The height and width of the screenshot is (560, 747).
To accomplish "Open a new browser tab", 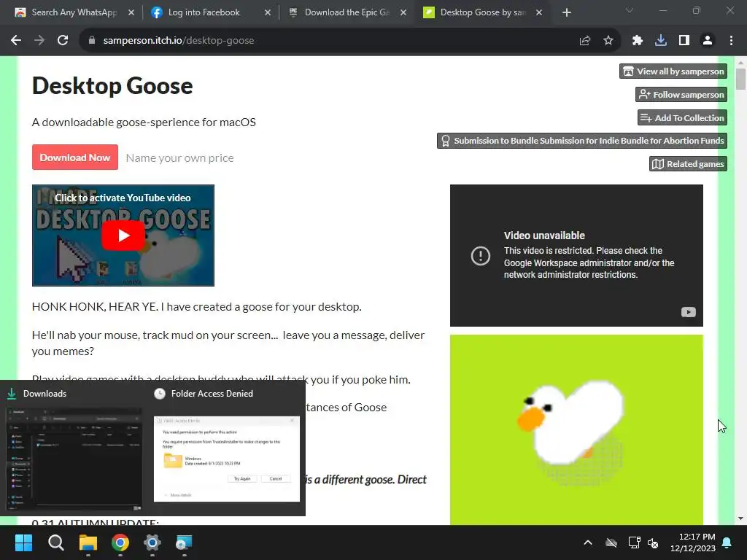I will [566, 12].
